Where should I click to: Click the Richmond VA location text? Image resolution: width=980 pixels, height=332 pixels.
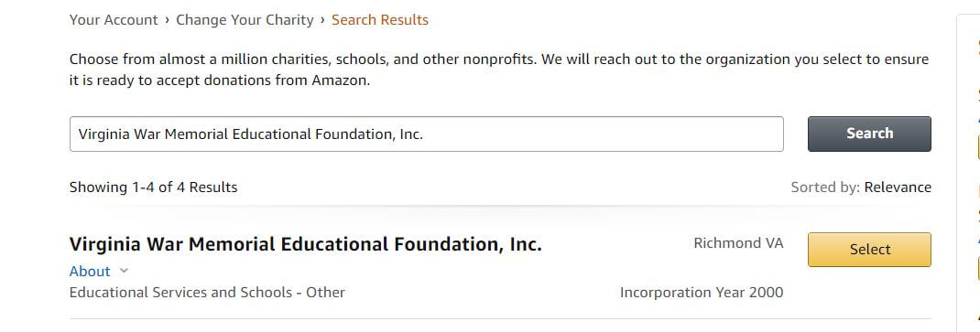(x=738, y=242)
